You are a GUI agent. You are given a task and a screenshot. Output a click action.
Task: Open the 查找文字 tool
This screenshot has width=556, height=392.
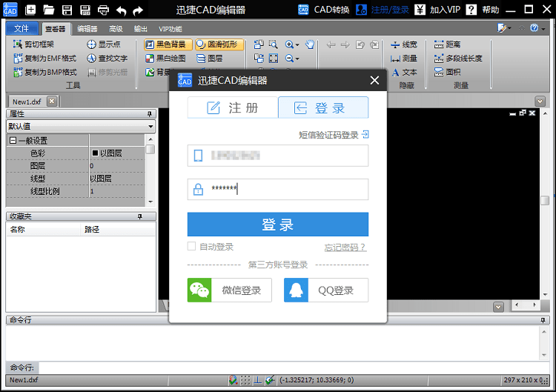click(x=107, y=58)
